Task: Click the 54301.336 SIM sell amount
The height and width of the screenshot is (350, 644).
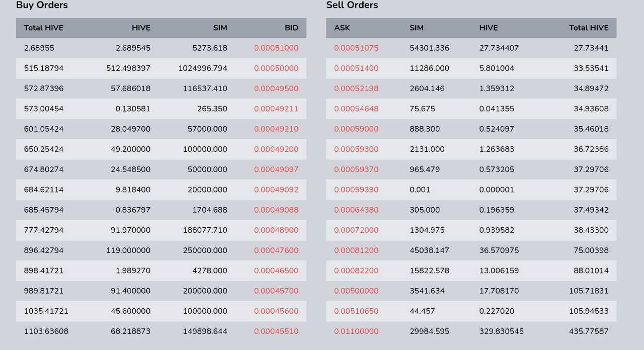Action: click(429, 48)
